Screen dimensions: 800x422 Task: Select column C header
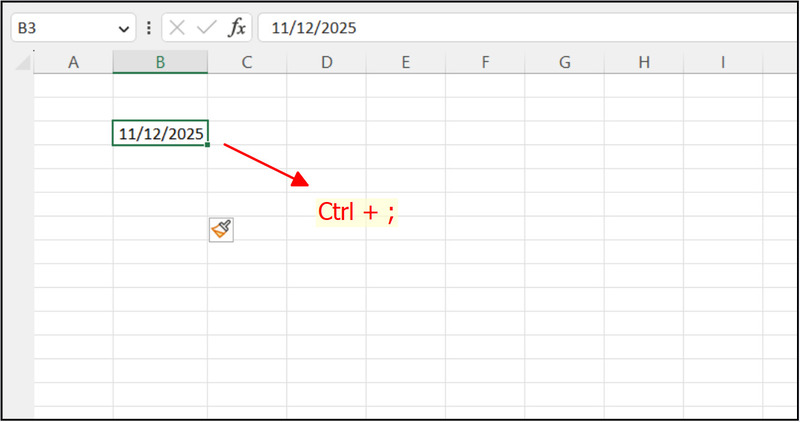247,62
